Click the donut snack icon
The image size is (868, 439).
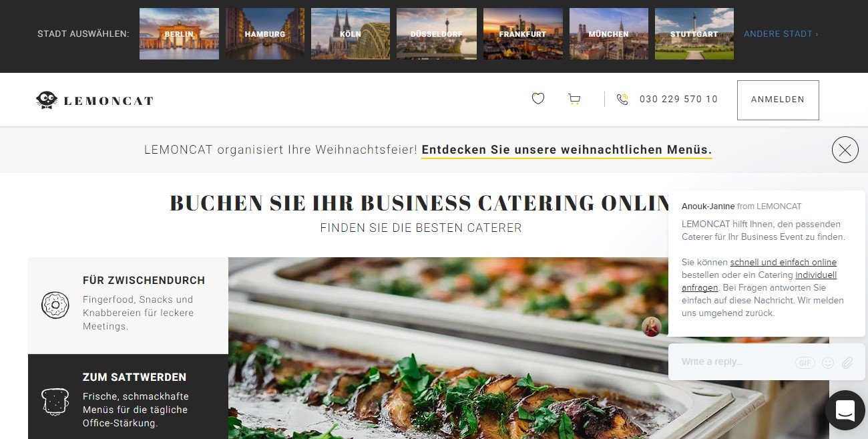55,305
